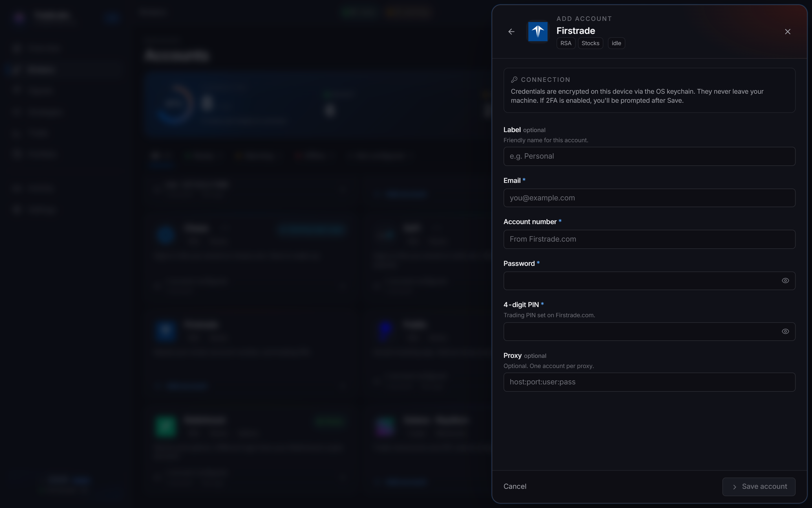Click the ADD ACCOUNT header text
The image size is (812, 508).
584,19
